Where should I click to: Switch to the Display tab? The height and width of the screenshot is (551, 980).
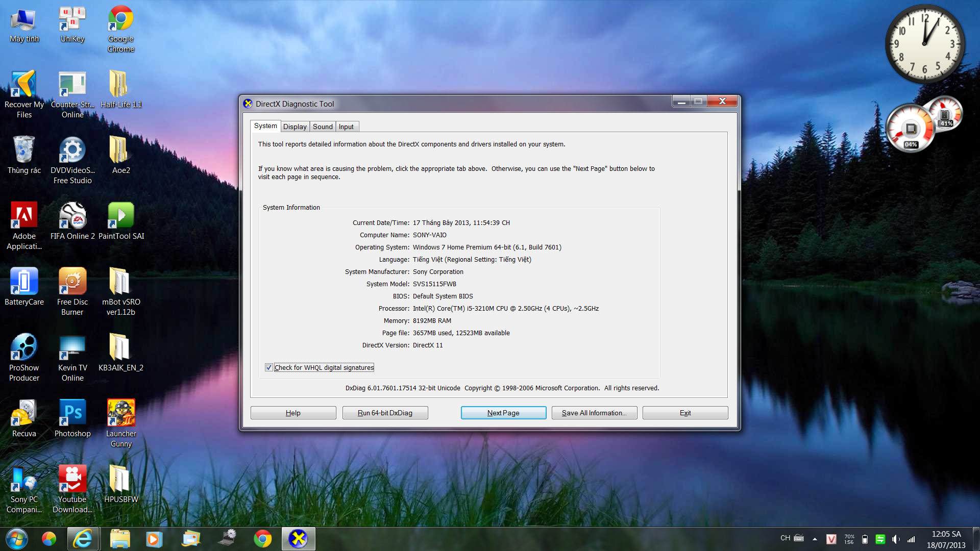tap(294, 127)
